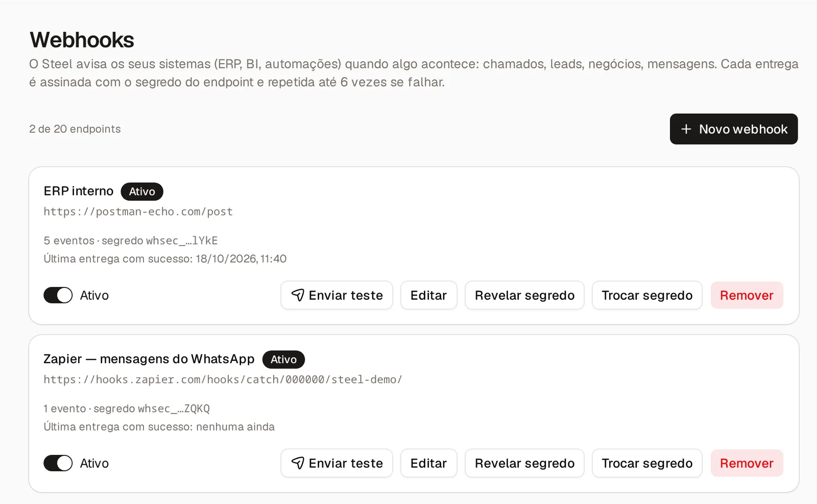The width and height of the screenshot is (817, 504).
Task: Click paper-plane icon in ERP interno card
Action: point(298,295)
